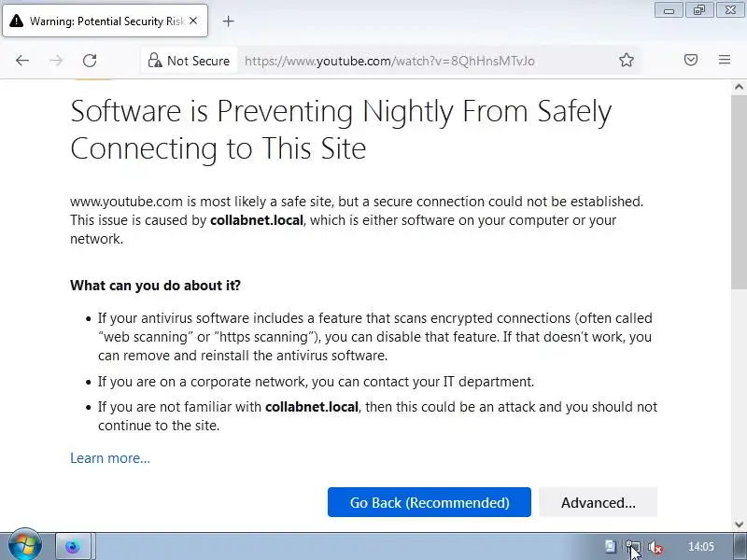The height and width of the screenshot is (560, 747).
Task: Click the Not Secure lock icon
Action: click(x=156, y=61)
